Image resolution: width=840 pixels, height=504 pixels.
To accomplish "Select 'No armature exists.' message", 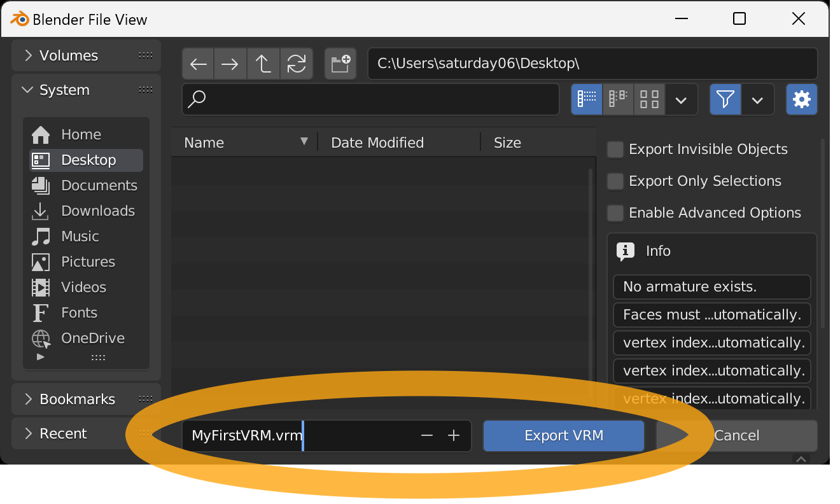I will (x=712, y=287).
